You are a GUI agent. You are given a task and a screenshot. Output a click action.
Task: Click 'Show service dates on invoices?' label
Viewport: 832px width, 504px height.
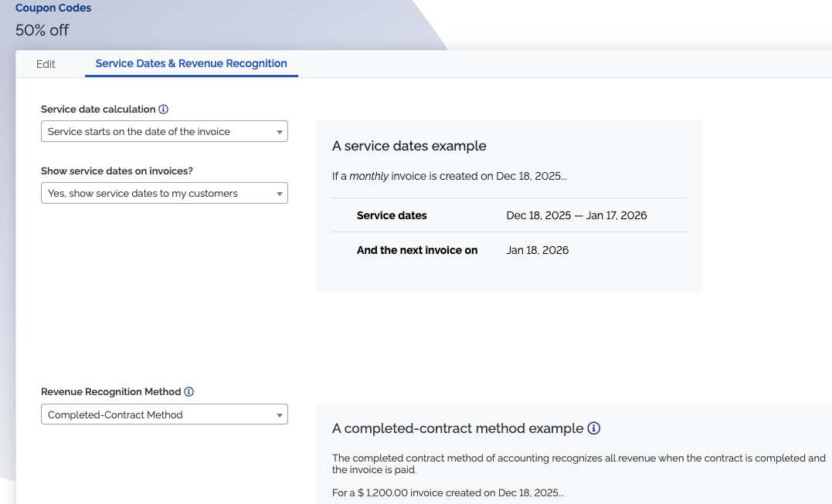pos(117,171)
